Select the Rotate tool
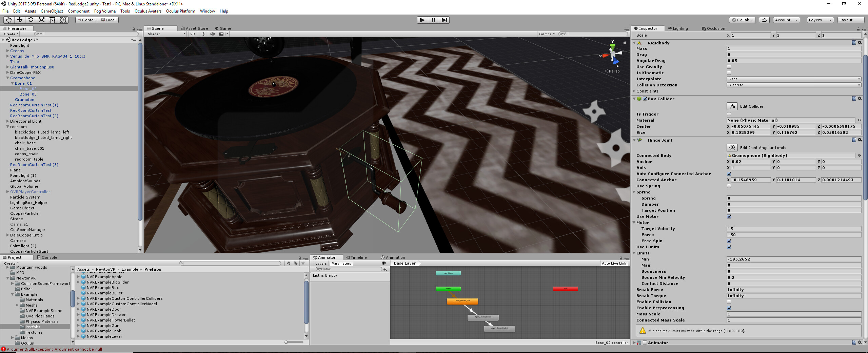Viewport: 868px width, 353px height. coord(31,20)
